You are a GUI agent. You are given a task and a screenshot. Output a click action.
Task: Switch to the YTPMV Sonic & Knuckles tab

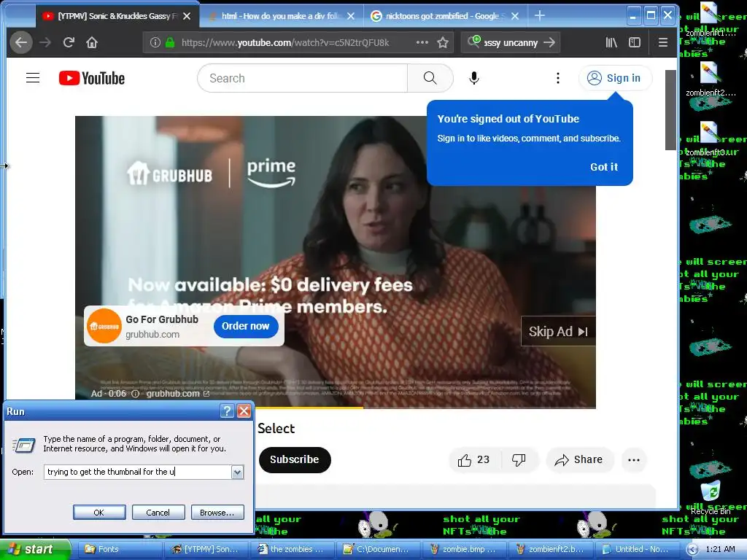(117, 16)
